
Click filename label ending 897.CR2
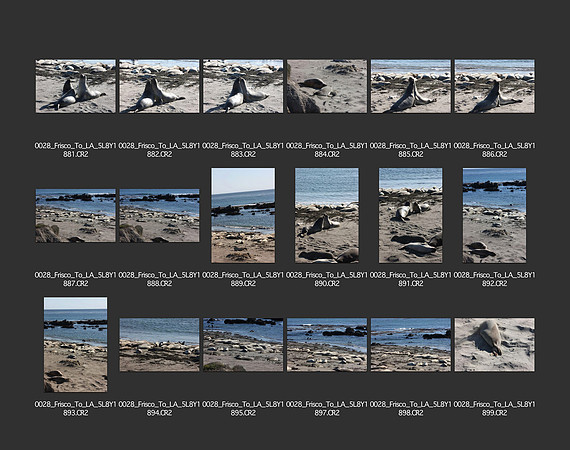point(327,409)
